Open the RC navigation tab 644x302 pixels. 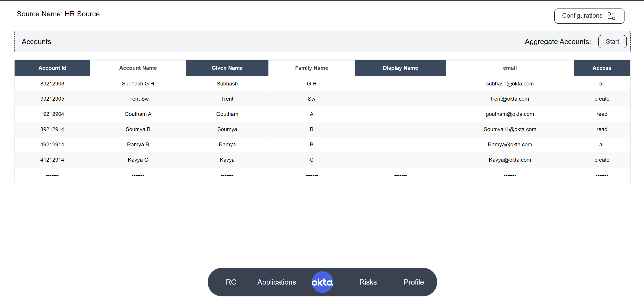pos(231,282)
